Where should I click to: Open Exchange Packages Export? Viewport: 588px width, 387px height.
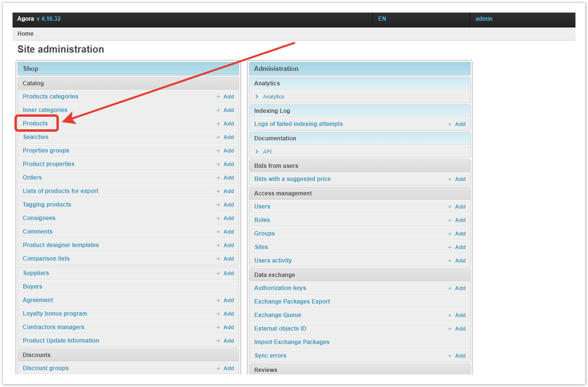tap(292, 302)
